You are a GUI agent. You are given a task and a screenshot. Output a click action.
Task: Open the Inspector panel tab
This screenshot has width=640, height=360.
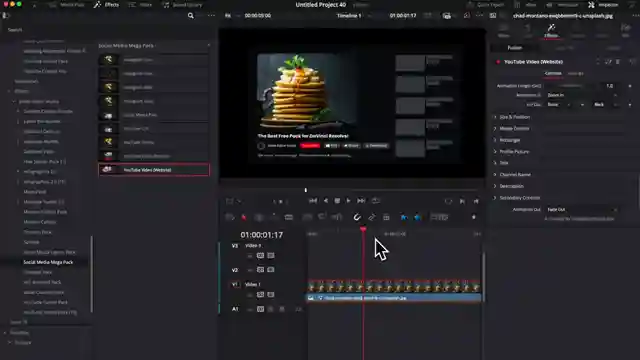pyautogui.click(x=603, y=5)
